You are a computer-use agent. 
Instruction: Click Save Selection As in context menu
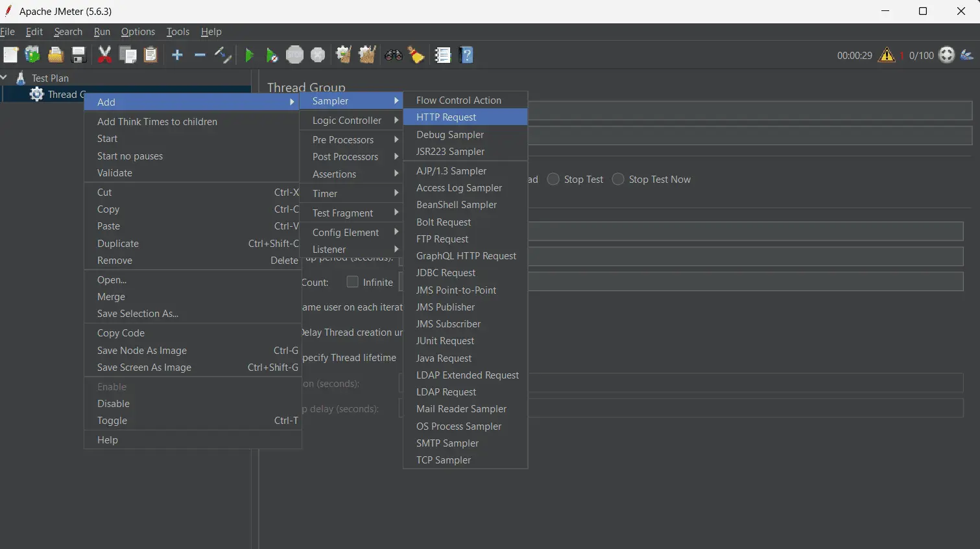tap(193, 314)
